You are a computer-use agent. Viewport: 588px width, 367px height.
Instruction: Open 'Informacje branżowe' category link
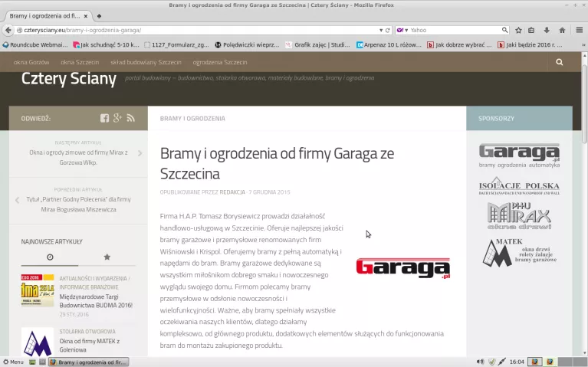[x=89, y=287]
